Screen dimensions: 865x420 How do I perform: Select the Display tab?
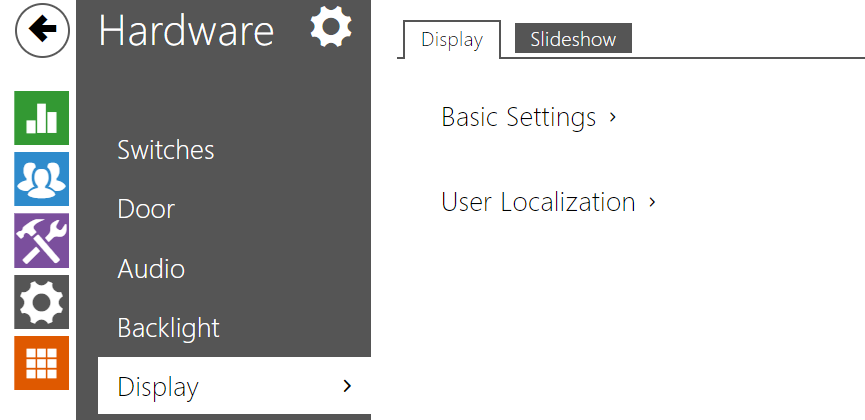click(452, 40)
